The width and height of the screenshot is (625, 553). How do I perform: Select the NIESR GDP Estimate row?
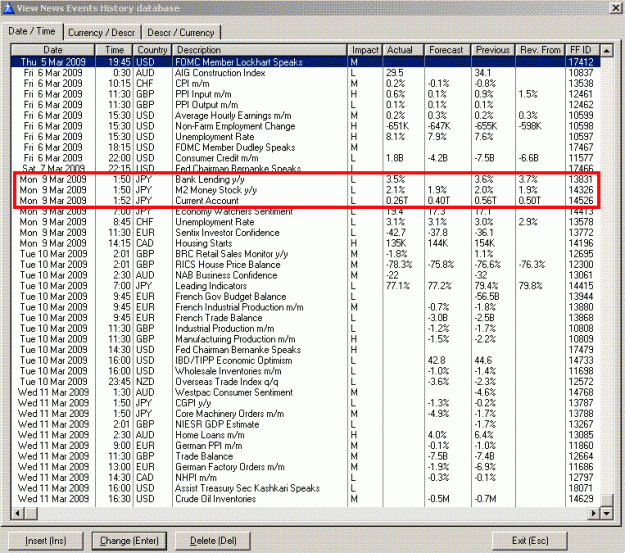click(x=306, y=424)
